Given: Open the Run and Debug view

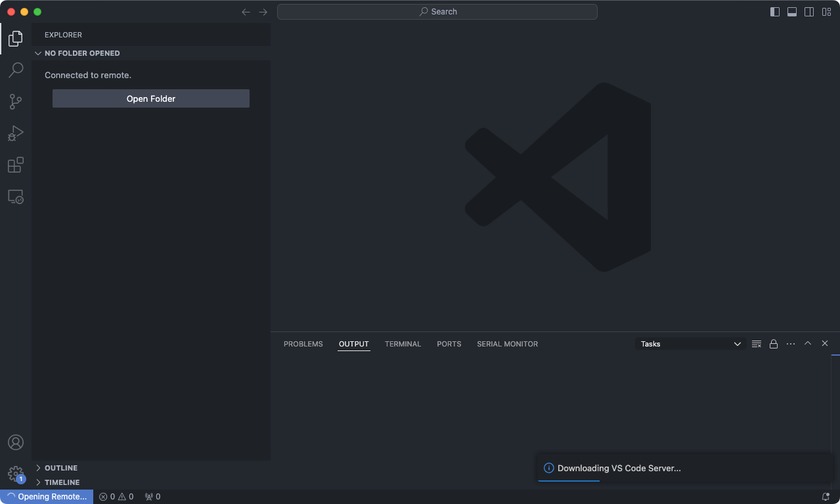Looking at the screenshot, I should [16, 133].
